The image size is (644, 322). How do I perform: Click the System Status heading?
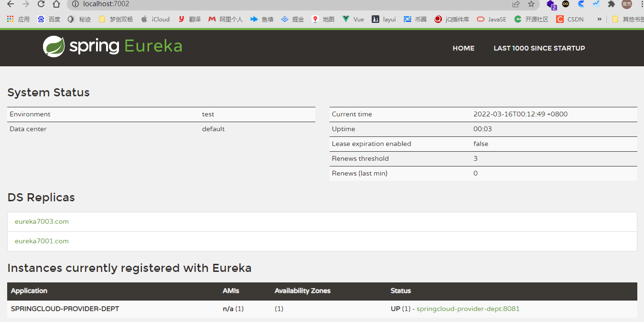pos(48,93)
